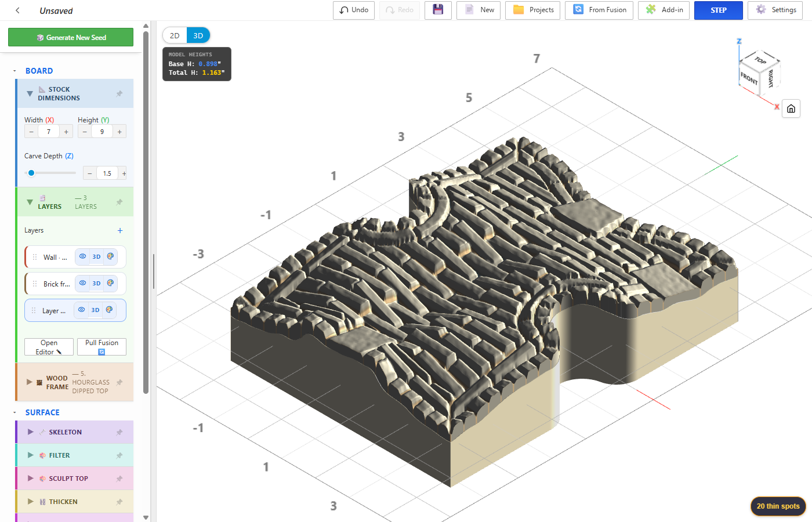Switch to 2D view tab

coord(175,35)
